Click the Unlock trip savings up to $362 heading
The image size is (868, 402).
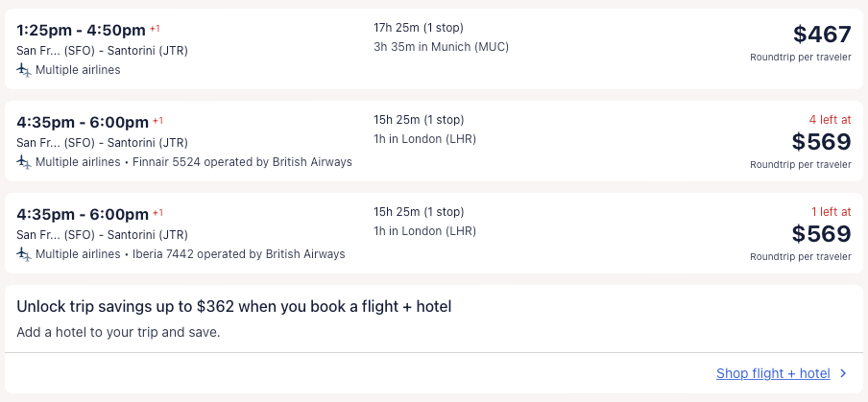tap(233, 306)
